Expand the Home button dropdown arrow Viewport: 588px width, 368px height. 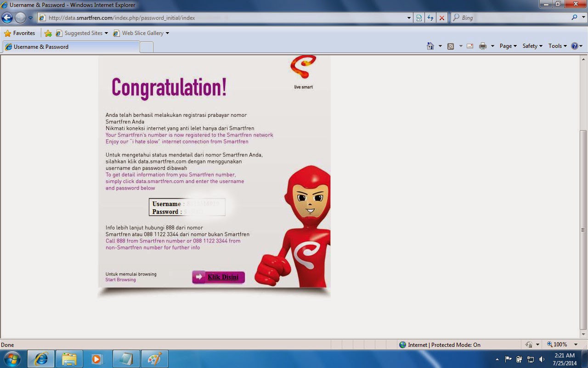click(x=440, y=46)
